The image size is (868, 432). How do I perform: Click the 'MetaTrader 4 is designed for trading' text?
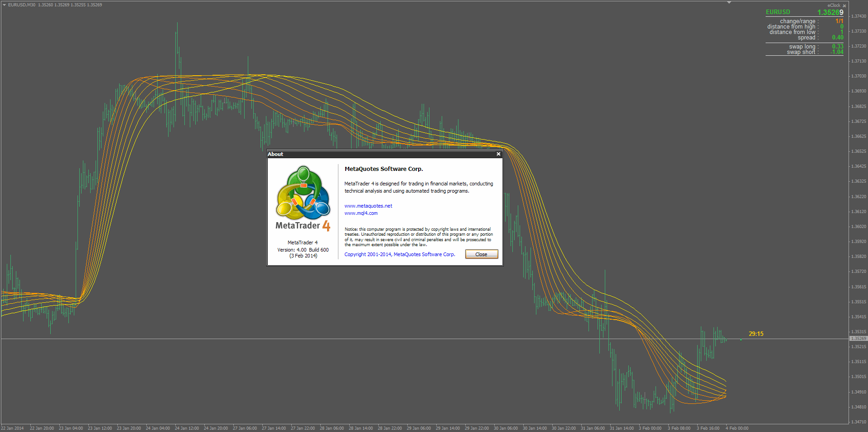[419, 187]
